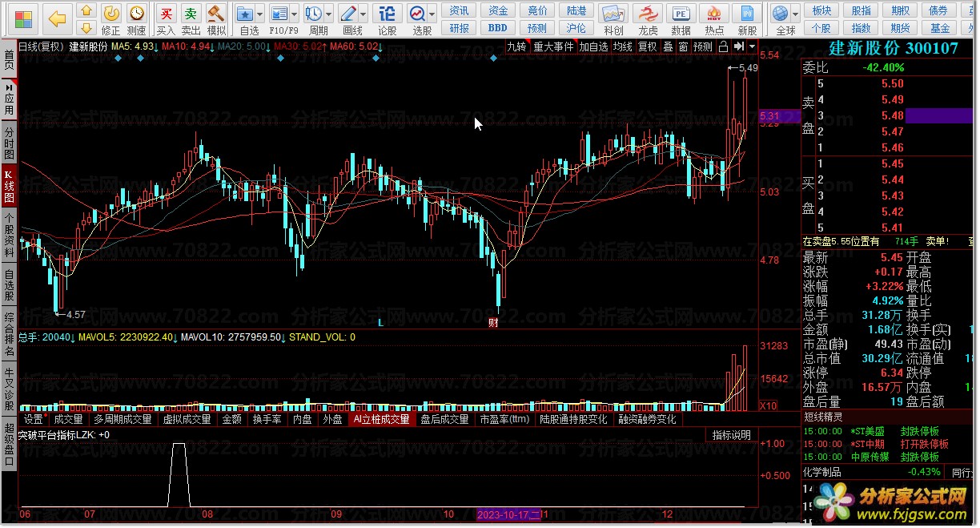Image resolution: width=980 pixels, height=528 pixels.
Task: Open the 融资融券变化 tab
Action: pos(647,419)
